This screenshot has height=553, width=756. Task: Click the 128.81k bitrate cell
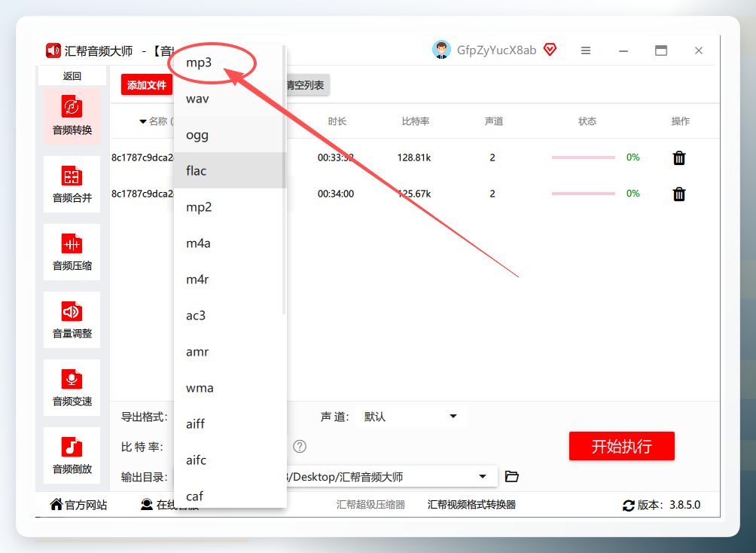pos(413,157)
